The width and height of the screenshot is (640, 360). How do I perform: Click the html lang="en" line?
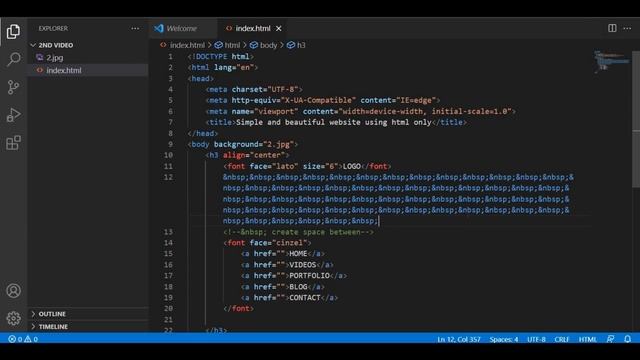tap(222, 67)
